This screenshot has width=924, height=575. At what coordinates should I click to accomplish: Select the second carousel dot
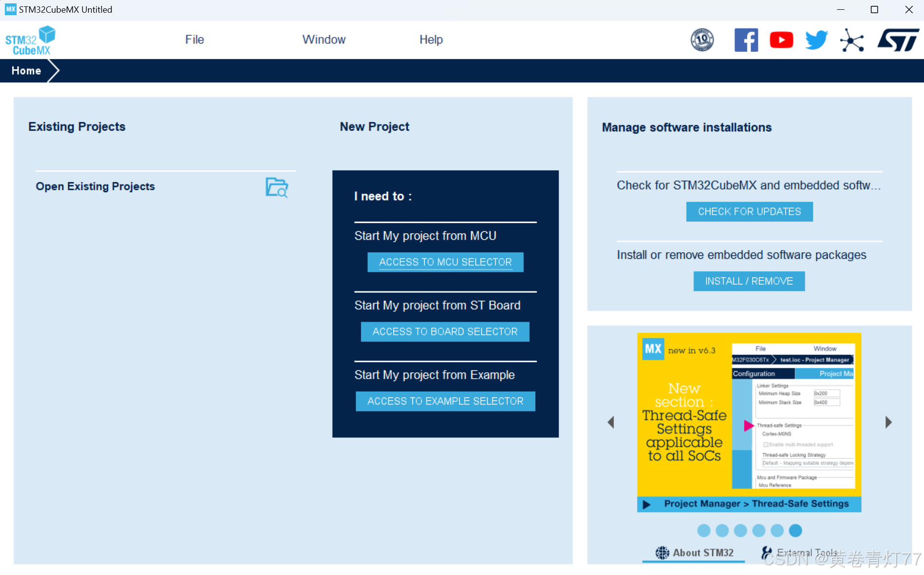pos(722,531)
